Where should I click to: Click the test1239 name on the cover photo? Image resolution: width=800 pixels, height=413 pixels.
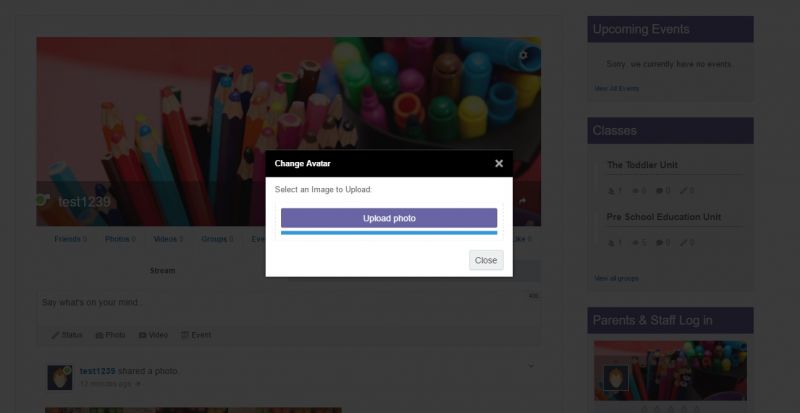coord(84,202)
